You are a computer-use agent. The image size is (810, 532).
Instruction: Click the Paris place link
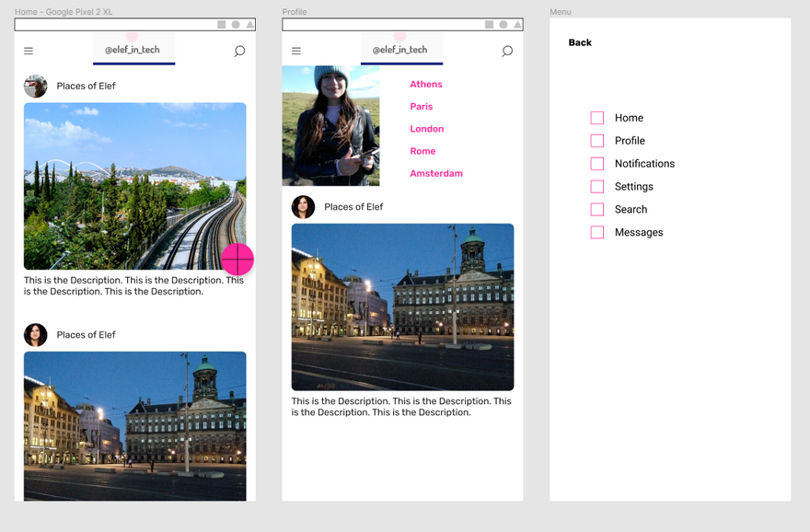coord(422,107)
